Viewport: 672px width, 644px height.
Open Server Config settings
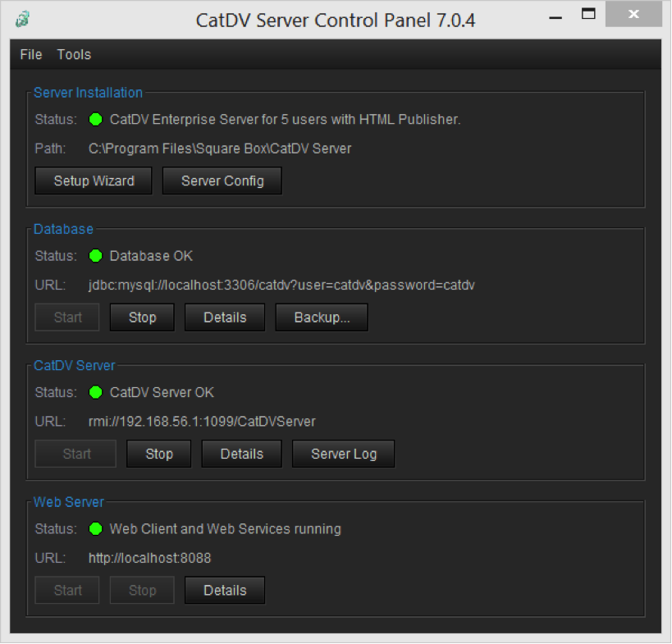pyautogui.click(x=222, y=181)
